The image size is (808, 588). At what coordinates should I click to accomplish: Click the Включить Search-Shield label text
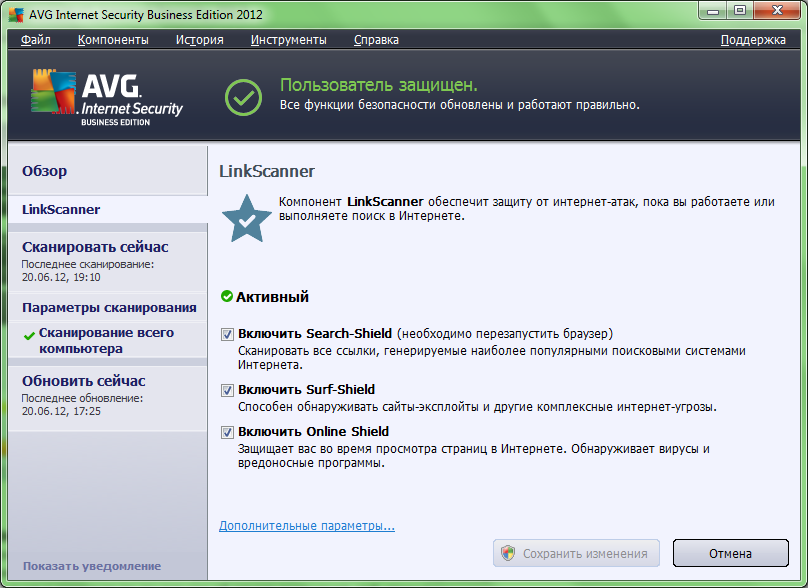click(315, 333)
